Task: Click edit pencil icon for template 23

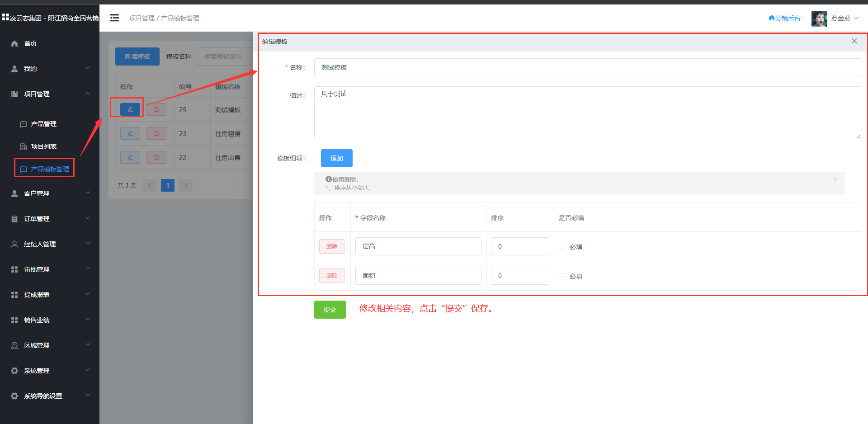Action: (x=130, y=133)
